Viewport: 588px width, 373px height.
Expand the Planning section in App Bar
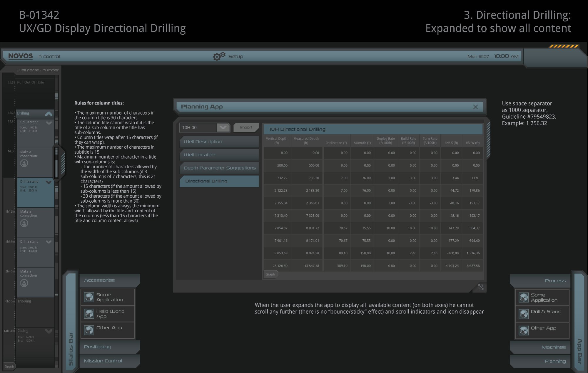(540, 361)
